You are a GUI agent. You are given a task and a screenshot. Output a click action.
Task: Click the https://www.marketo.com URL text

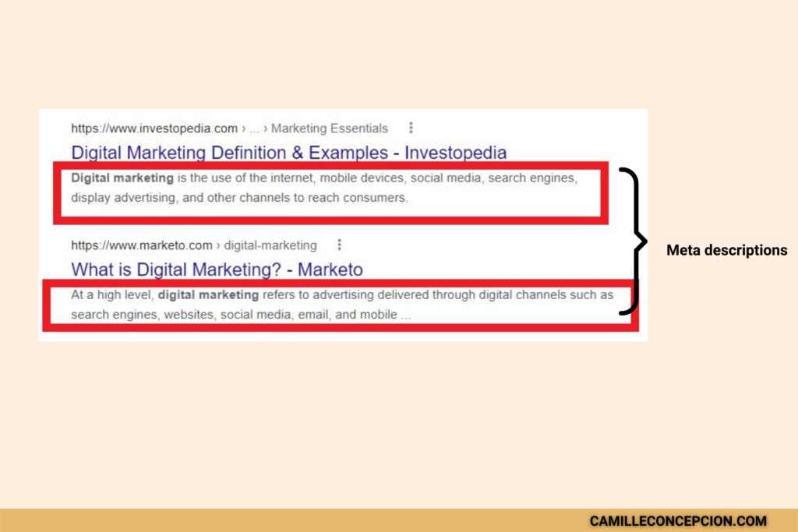click(x=142, y=245)
